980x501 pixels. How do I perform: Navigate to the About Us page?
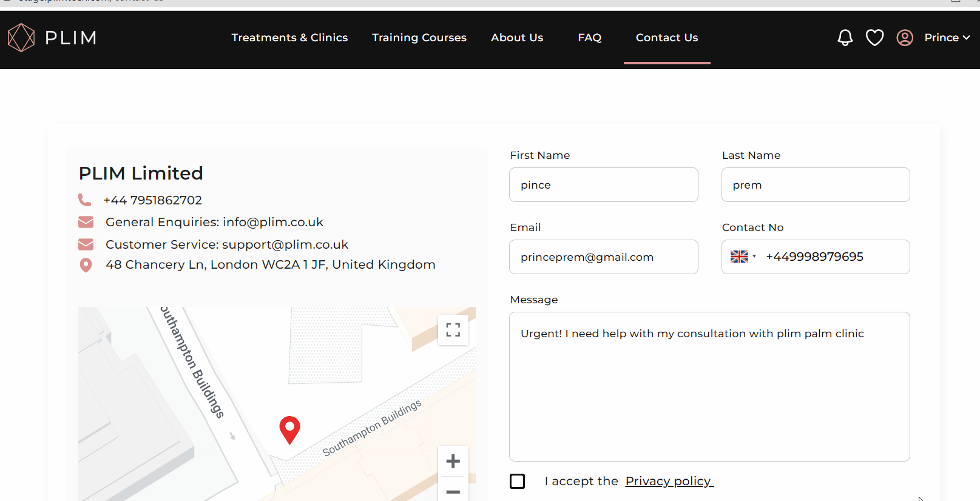(x=517, y=38)
